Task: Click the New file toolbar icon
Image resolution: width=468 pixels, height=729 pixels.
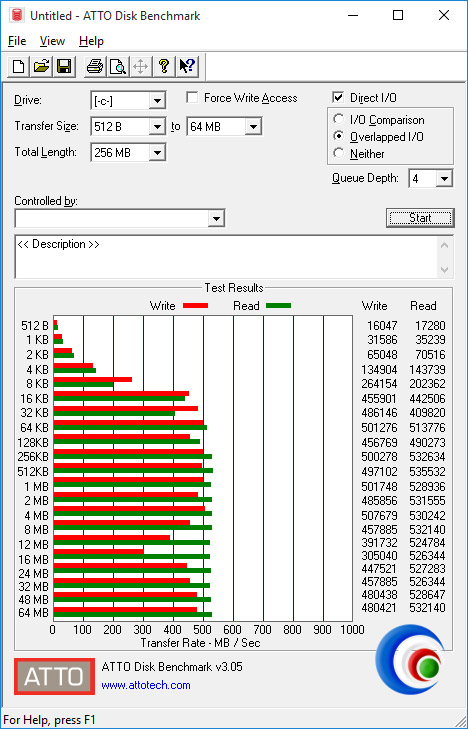Action: [x=19, y=66]
